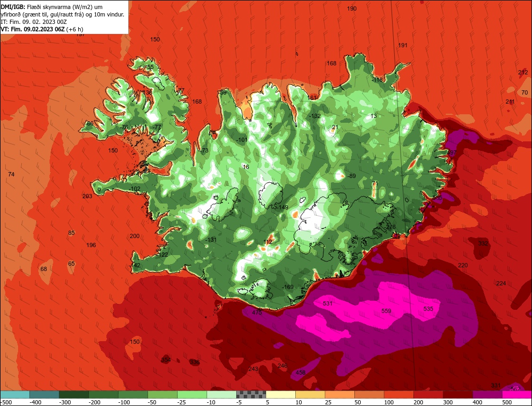Click the '-500' legend label

6,402
